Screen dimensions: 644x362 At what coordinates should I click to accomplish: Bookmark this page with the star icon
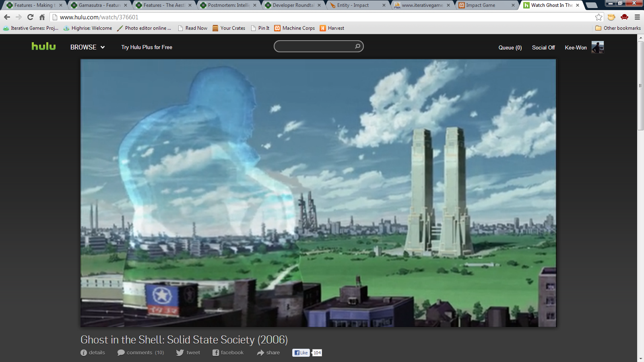pyautogui.click(x=599, y=17)
